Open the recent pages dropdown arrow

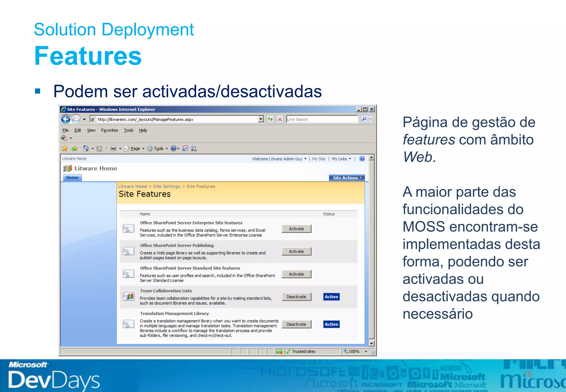pyautogui.click(x=84, y=119)
